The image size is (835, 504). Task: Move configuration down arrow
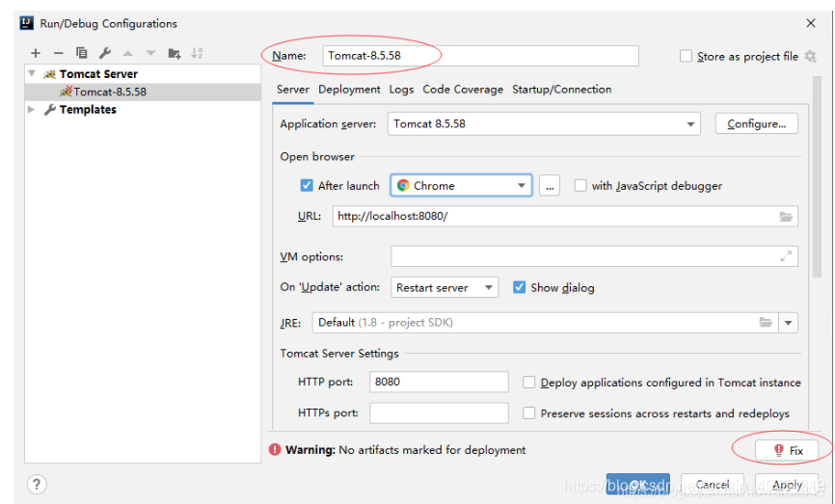coord(150,53)
